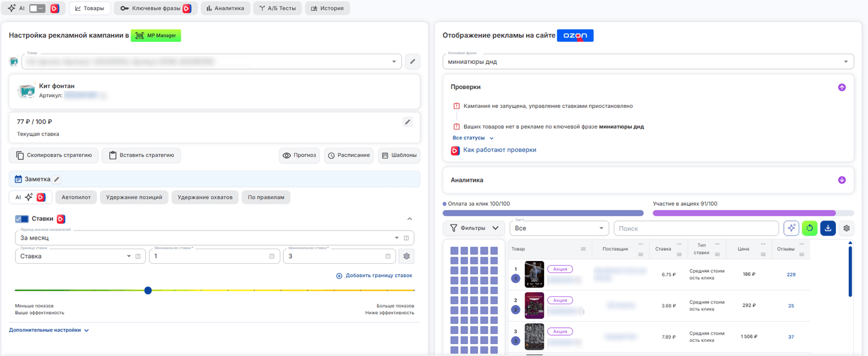The width and height of the screenshot is (868, 356).
Task: Click the bid efficiency slider handle
Action: 148,290
